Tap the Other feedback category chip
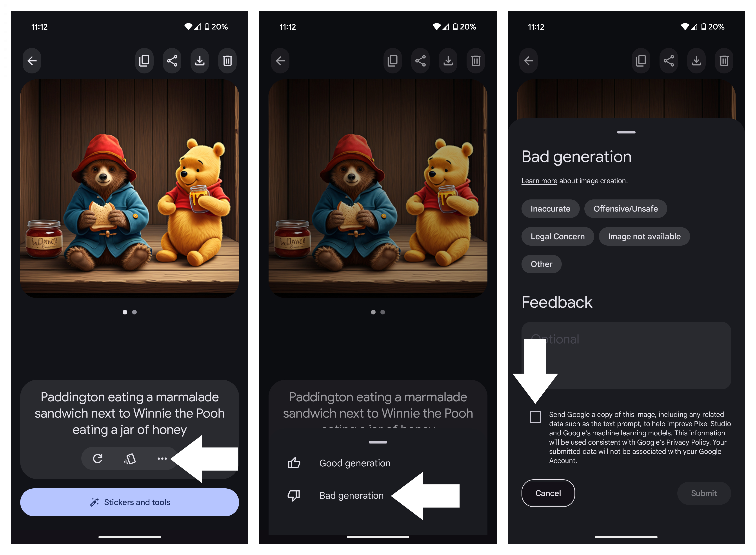This screenshot has height=555, width=756. click(x=541, y=264)
